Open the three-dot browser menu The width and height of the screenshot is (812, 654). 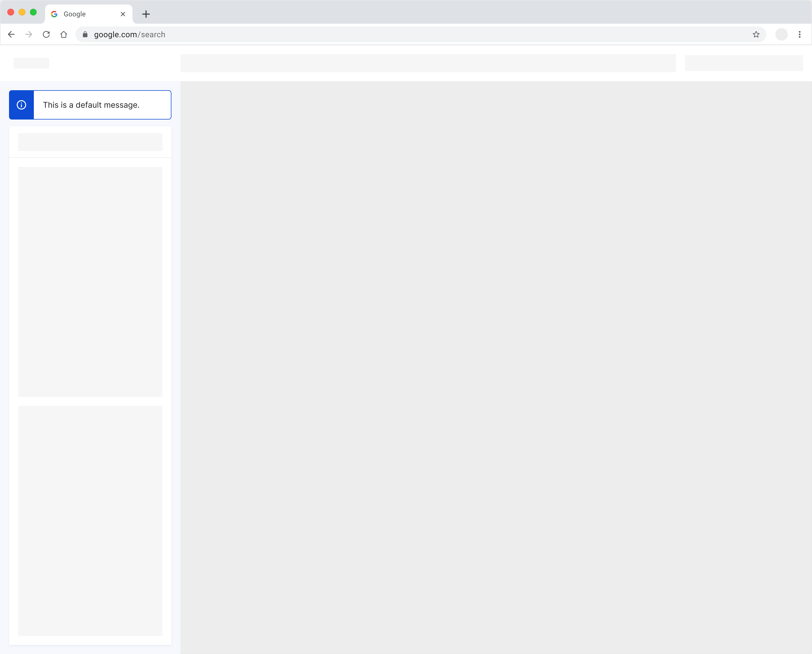pos(800,34)
